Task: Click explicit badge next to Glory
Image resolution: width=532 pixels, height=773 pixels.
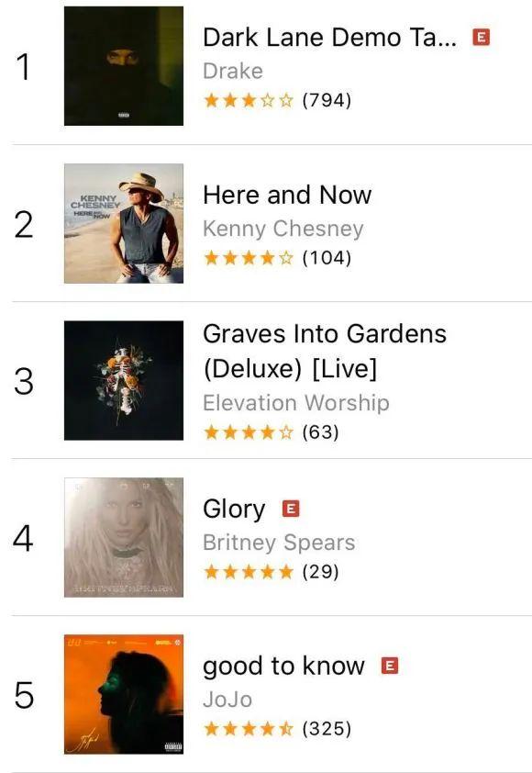Action: click(x=291, y=509)
